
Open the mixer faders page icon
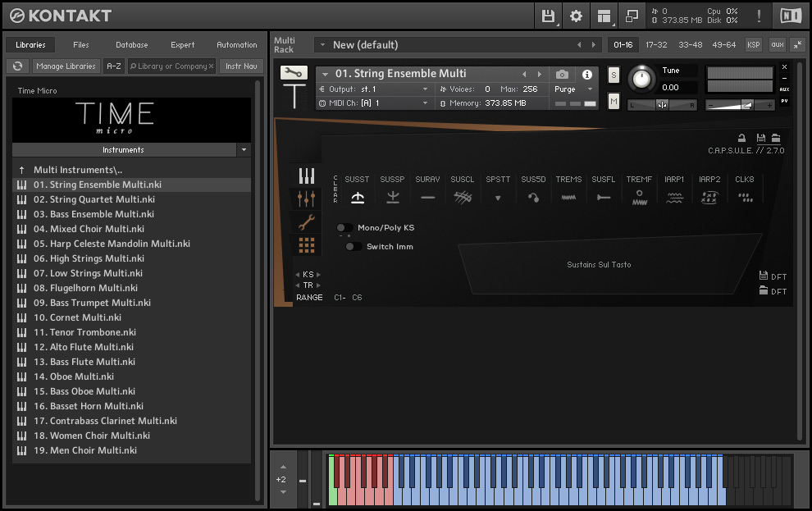[306, 198]
